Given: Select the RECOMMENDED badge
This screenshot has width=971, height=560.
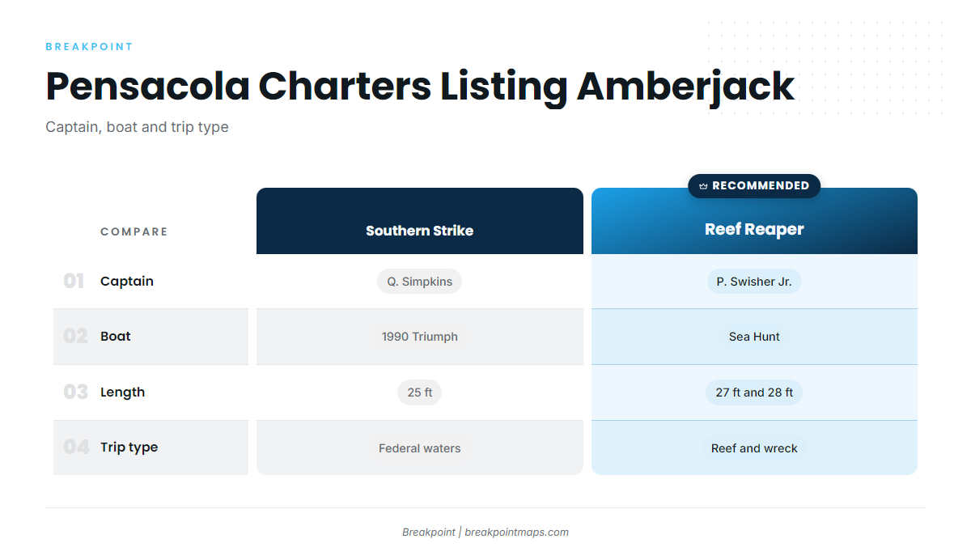Looking at the screenshot, I should [x=754, y=185].
